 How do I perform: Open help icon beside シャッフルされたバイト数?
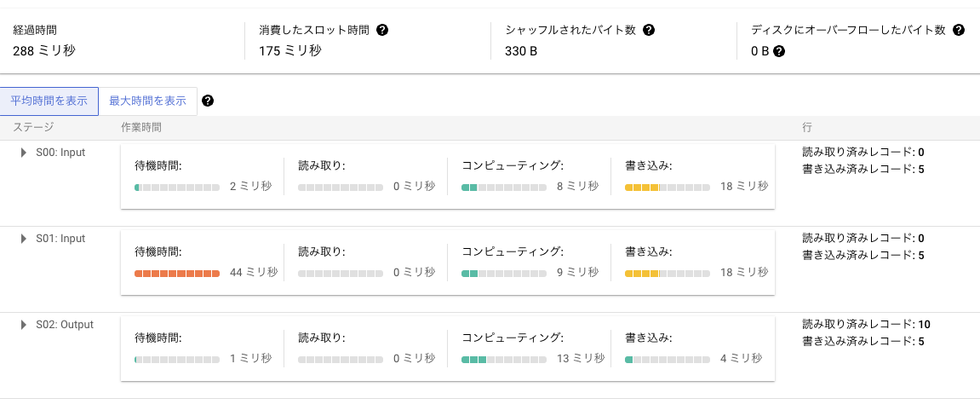pos(649,30)
